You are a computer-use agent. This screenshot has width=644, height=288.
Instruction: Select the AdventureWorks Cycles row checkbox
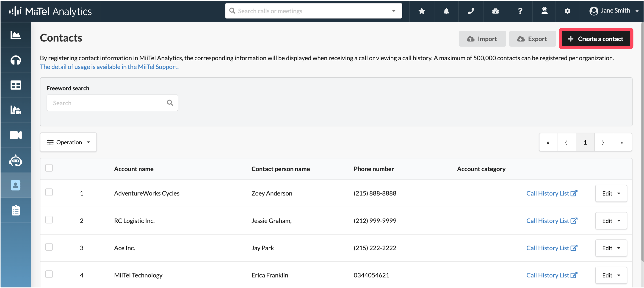point(49,192)
